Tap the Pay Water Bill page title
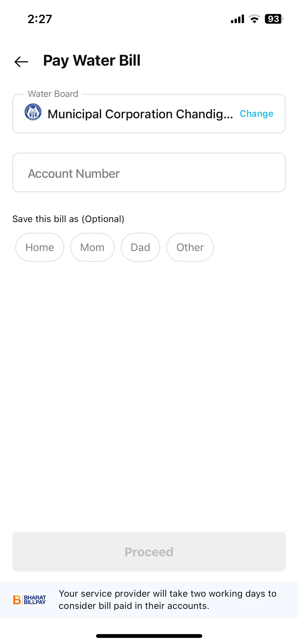The image size is (298, 644). coord(92,61)
